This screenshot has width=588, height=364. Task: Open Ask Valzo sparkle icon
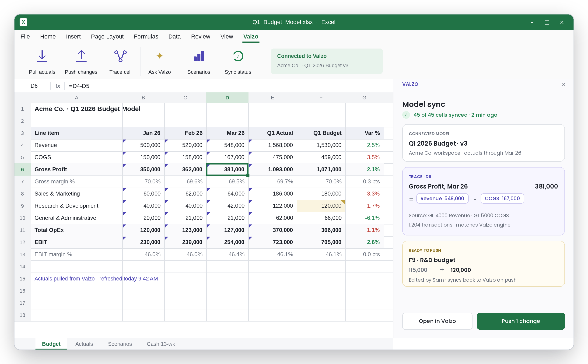[x=160, y=56]
